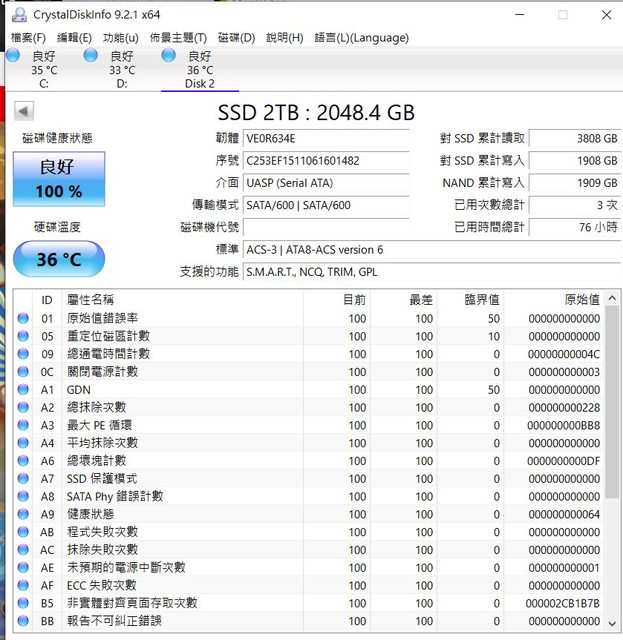Click the status icon for attribute BB
The width and height of the screenshot is (623, 640).
24,621
